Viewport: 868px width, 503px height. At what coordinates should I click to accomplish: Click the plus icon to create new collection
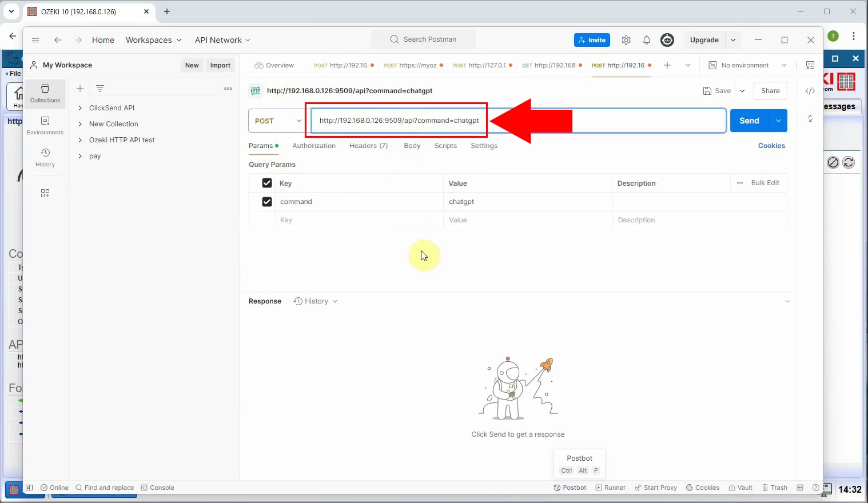point(80,89)
